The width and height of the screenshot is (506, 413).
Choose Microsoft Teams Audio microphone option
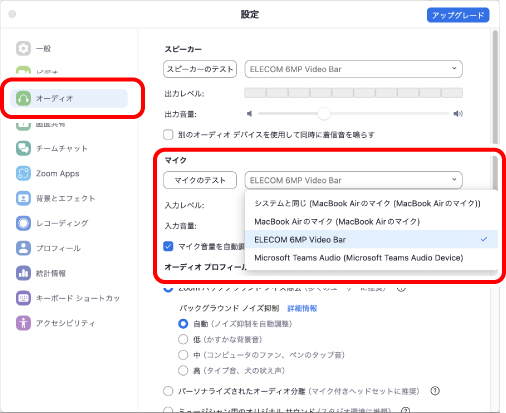[371, 258]
